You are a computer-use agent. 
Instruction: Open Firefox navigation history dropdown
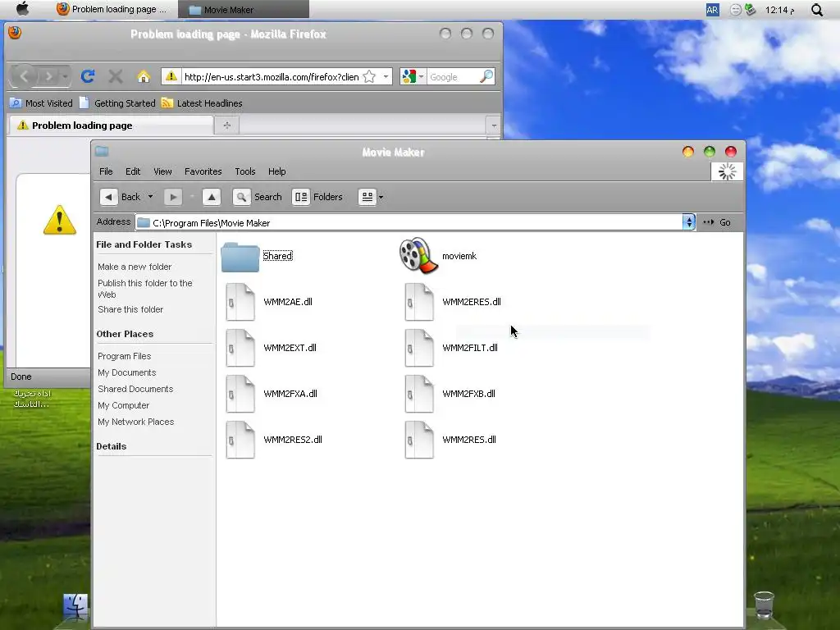(65, 76)
